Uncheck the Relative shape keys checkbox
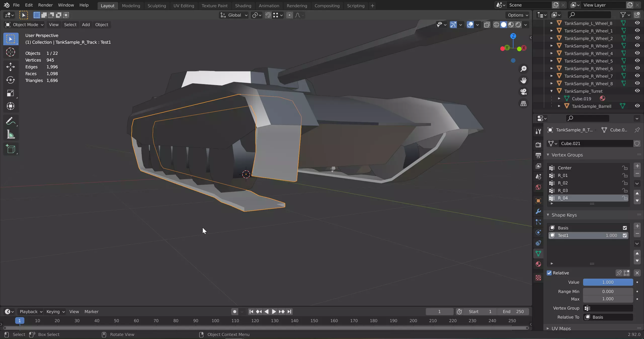644x339 pixels. pyautogui.click(x=549, y=273)
